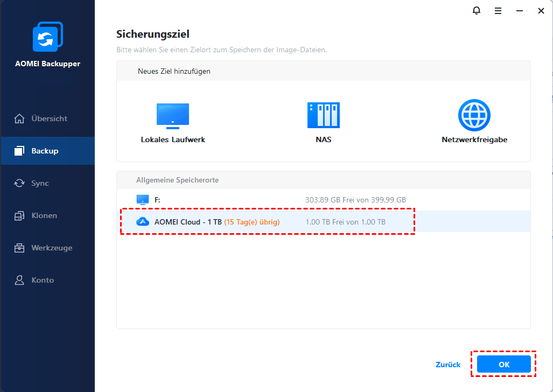Click the Übersicht home icon

19,118
